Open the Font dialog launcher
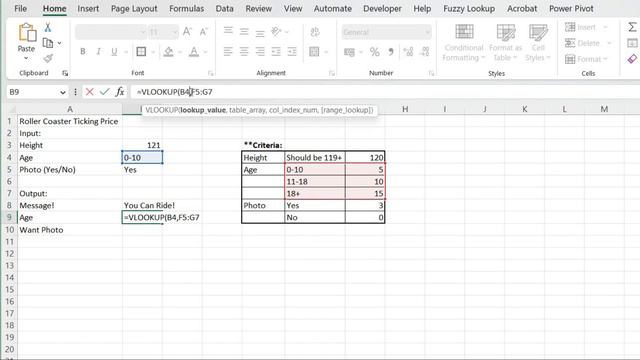 [211, 73]
